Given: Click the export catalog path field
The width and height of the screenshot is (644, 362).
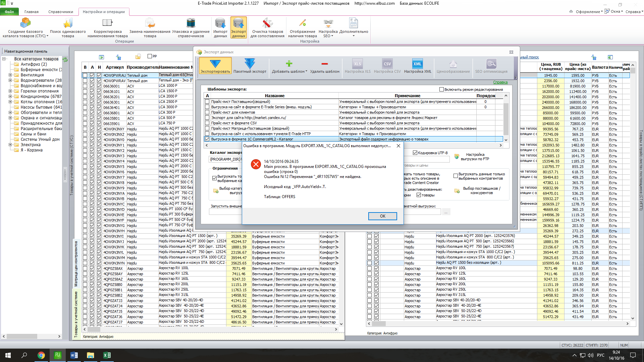Looking at the screenshot, I should (225, 160).
